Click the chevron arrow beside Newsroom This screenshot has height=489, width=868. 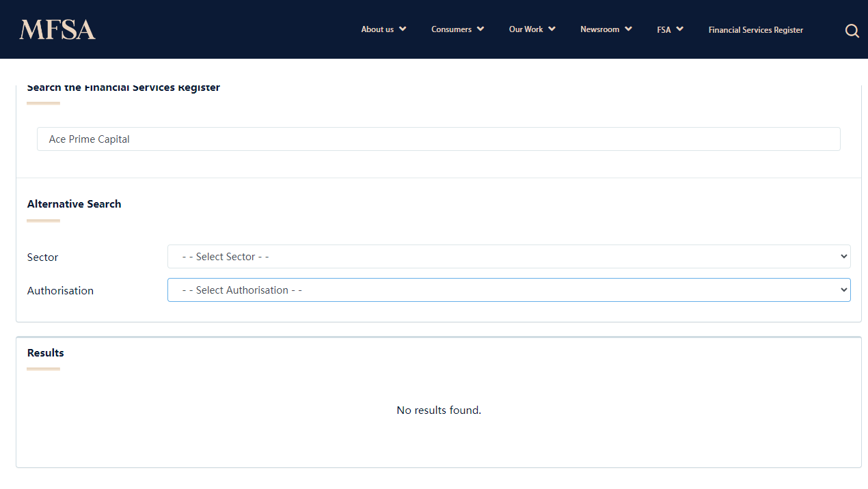628,29
